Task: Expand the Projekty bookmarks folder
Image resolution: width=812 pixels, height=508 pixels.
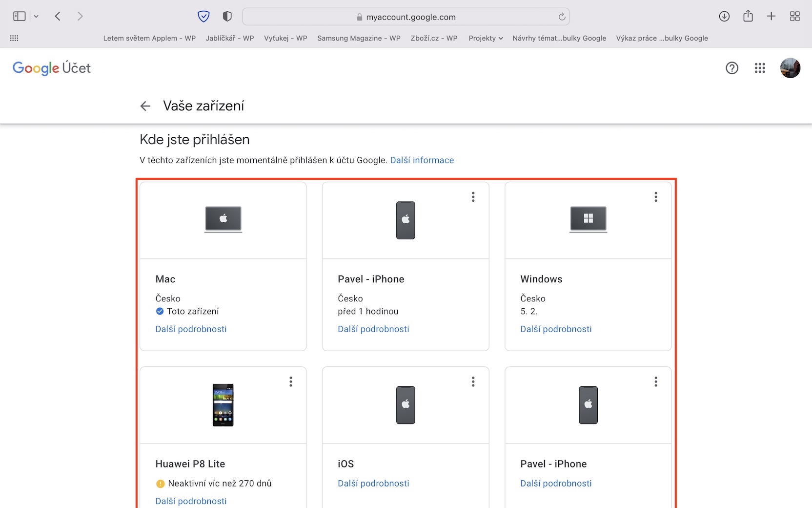Action: [486, 38]
